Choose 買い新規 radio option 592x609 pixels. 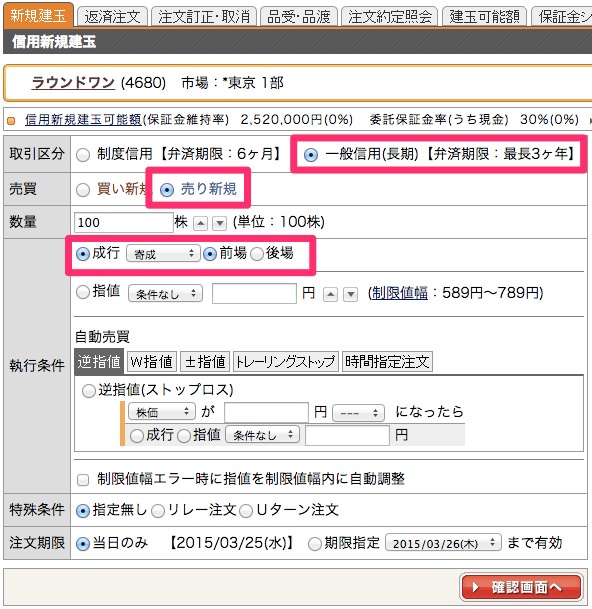tap(83, 190)
